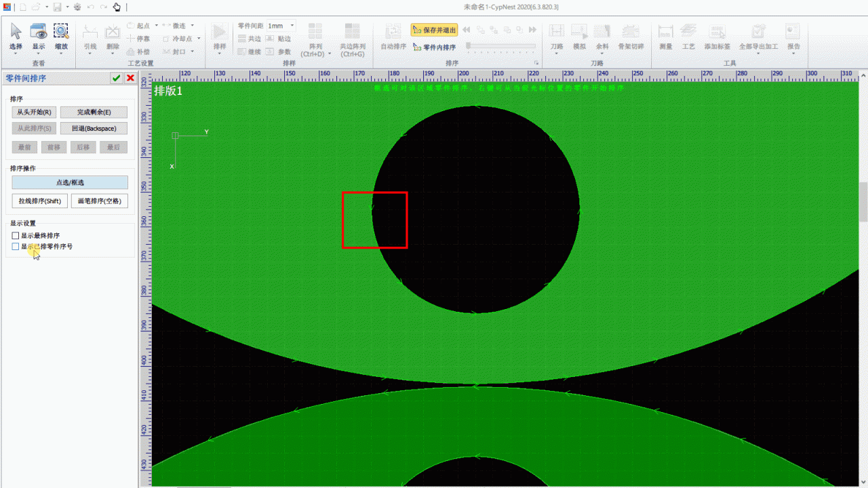Click the 保存并退出 save and exit button
The height and width of the screenshot is (488, 868).
434,30
